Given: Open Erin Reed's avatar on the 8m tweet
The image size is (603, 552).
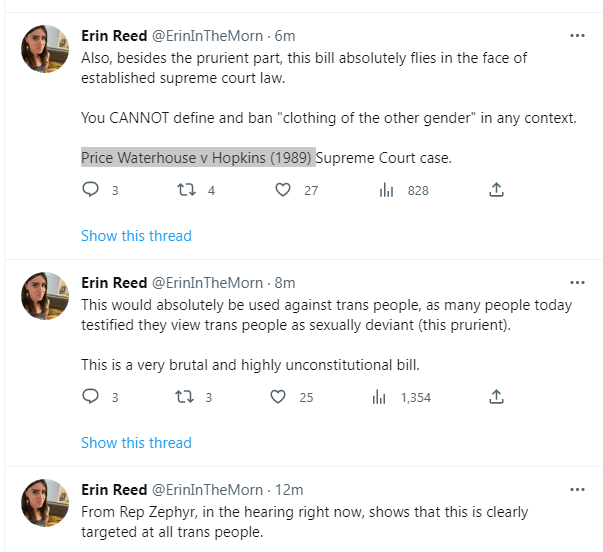Looking at the screenshot, I should pyautogui.click(x=45, y=296).
